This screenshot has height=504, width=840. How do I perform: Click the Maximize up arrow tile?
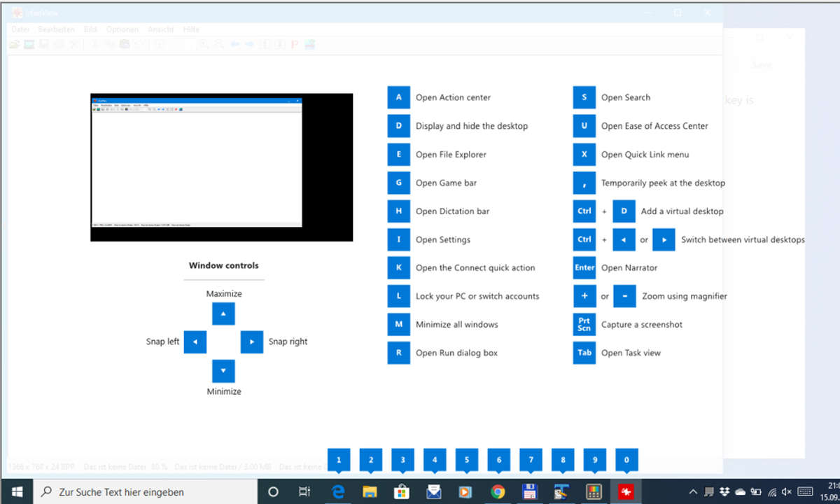point(223,314)
